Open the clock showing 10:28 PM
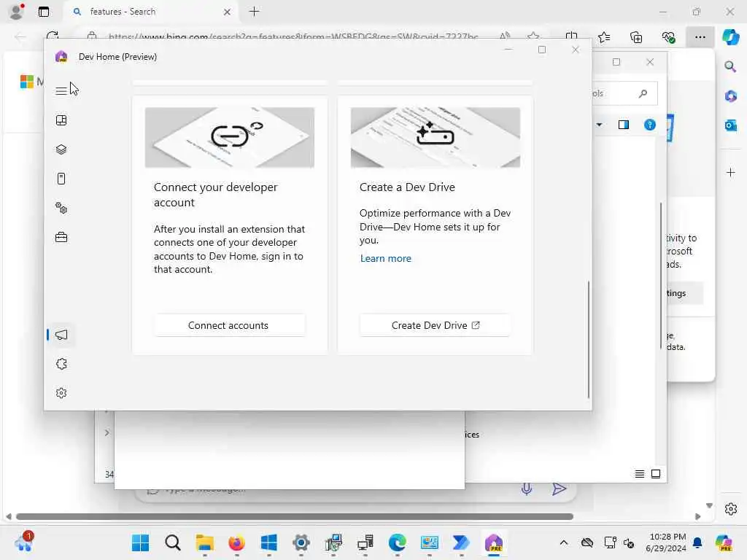Viewport: 747px width, 560px height. 667,537
